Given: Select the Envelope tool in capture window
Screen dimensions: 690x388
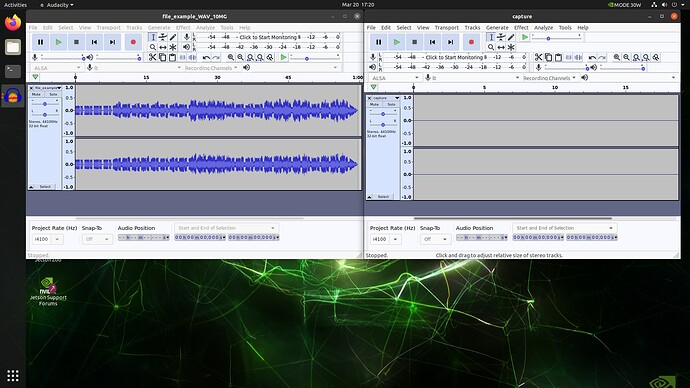Looking at the screenshot, I should coord(501,37).
